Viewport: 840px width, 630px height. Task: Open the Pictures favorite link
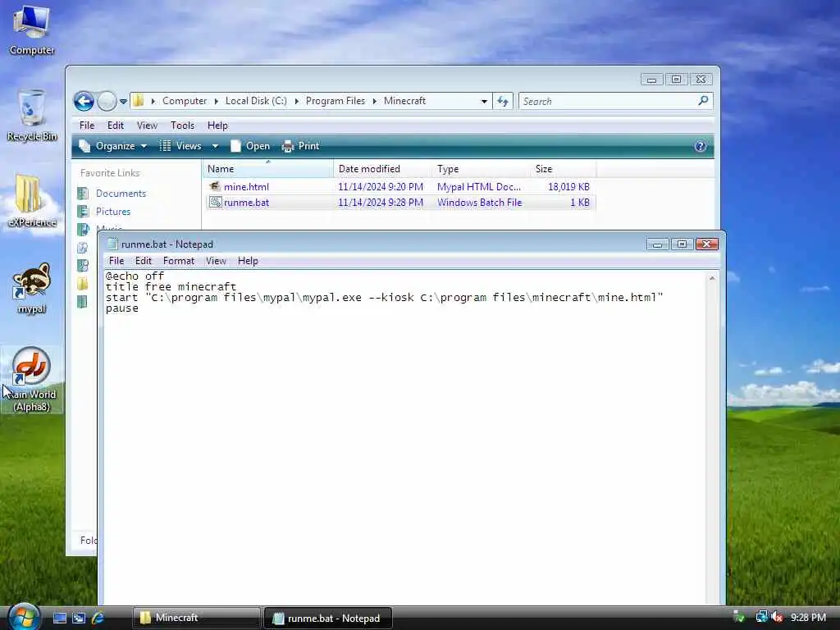(x=113, y=212)
